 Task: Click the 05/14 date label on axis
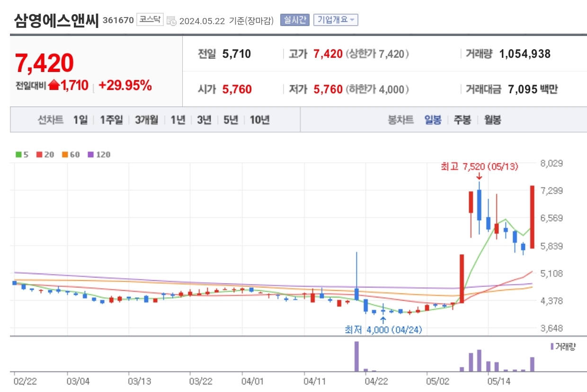(498, 381)
